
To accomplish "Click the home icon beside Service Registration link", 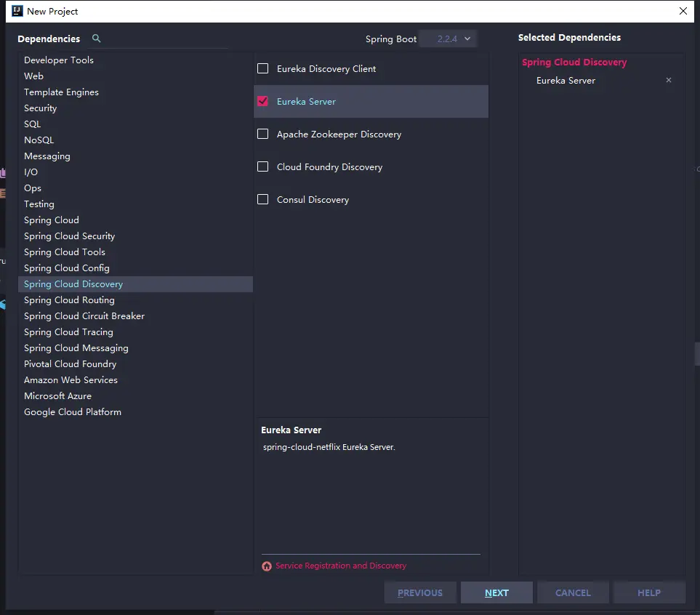I will click(x=267, y=566).
